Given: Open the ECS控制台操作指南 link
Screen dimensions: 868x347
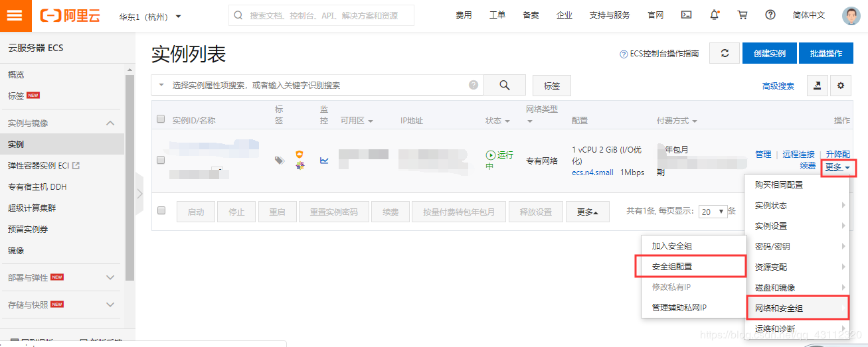Looking at the screenshot, I should point(659,54).
